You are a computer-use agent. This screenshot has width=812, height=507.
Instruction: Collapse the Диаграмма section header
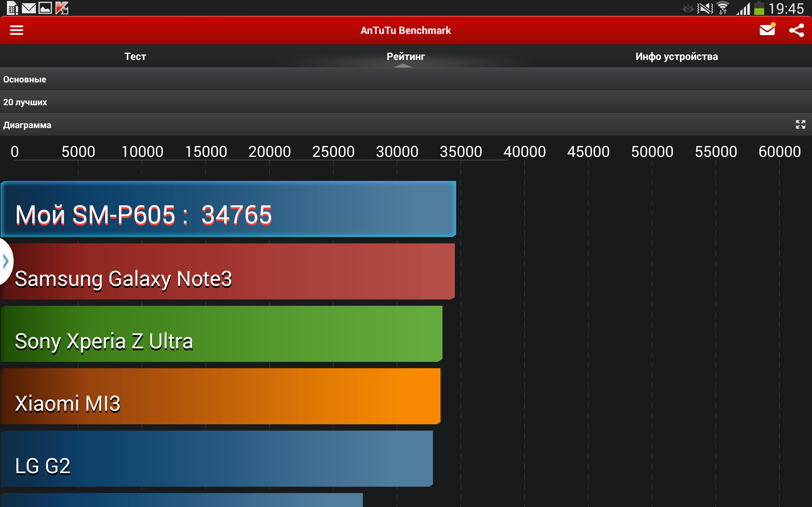click(28, 125)
